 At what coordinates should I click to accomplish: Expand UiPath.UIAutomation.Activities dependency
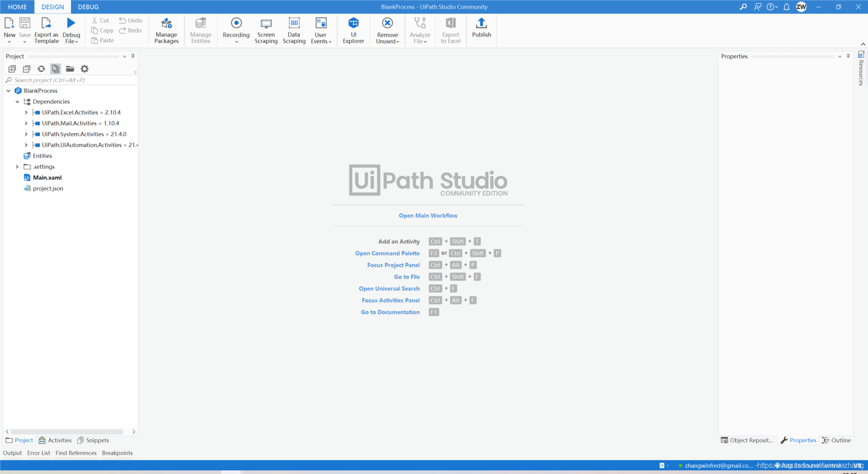click(26, 145)
